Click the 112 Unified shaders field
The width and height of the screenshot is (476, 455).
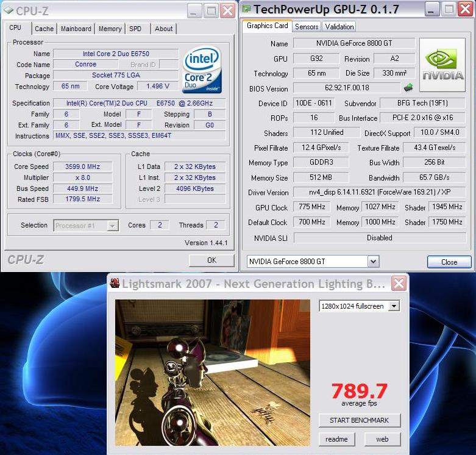coord(327,132)
